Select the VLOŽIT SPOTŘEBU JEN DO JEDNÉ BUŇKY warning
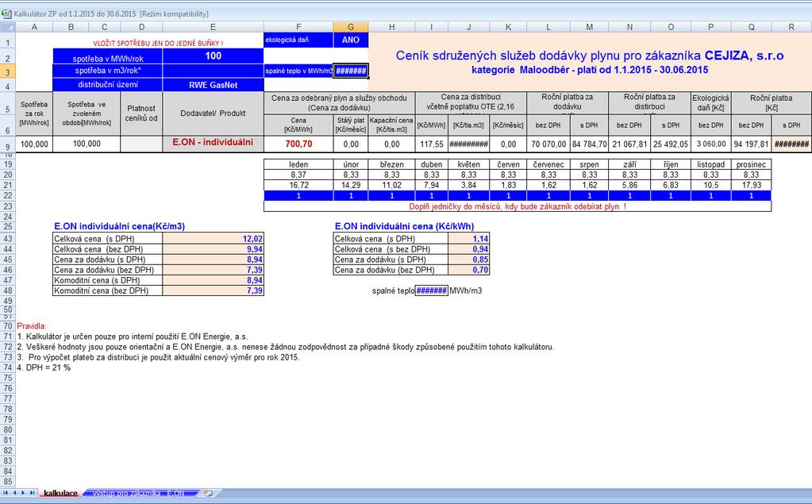The image size is (812, 504). pyautogui.click(x=159, y=44)
